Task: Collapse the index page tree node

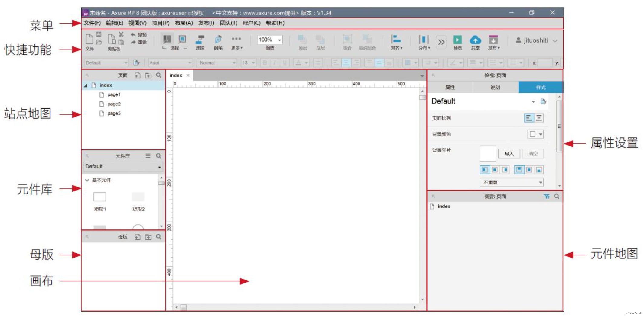Action: pyautogui.click(x=86, y=85)
